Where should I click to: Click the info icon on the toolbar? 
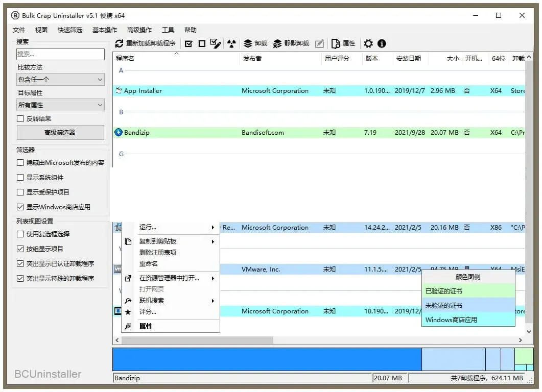[x=383, y=43]
